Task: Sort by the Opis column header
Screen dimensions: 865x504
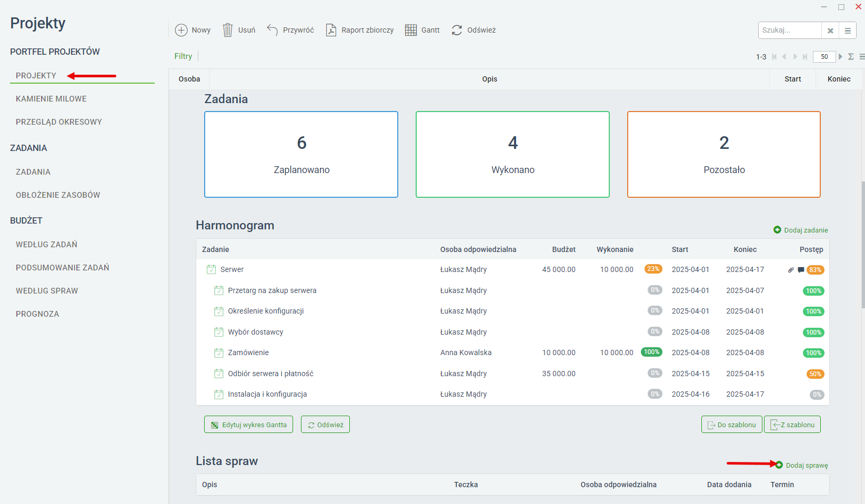Action: click(489, 79)
